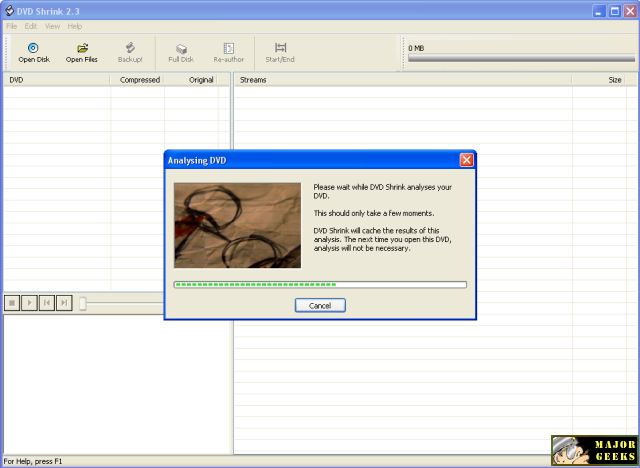The image size is (640, 468).
Task: Click the 'For Help, press F1' status text
Action: click(x=33, y=461)
